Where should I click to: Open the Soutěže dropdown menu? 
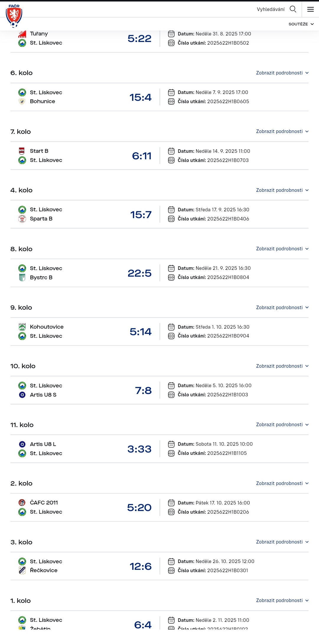(x=301, y=24)
